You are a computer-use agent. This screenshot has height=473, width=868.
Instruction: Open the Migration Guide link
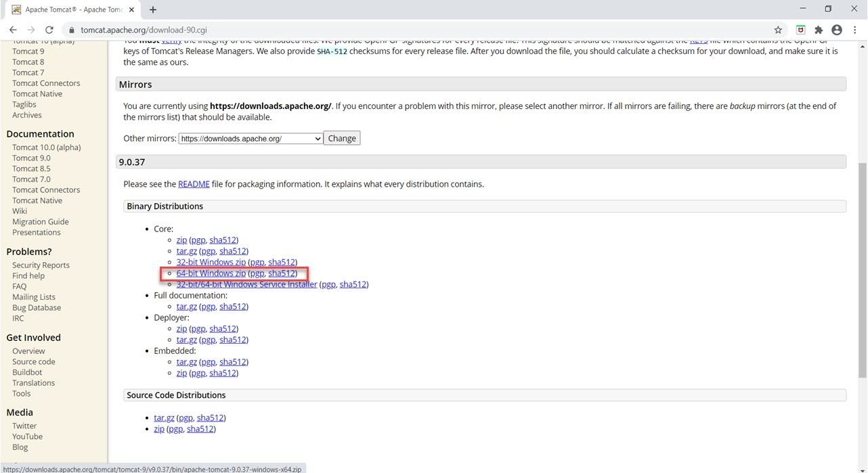(41, 222)
